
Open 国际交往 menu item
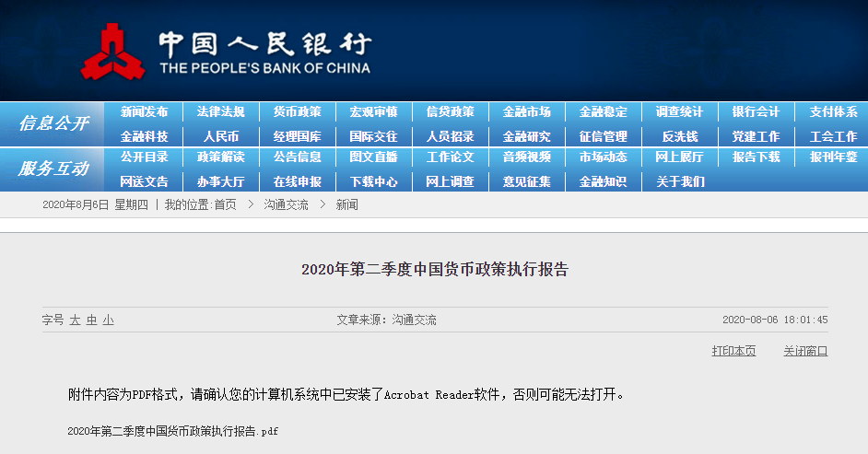coord(374,136)
